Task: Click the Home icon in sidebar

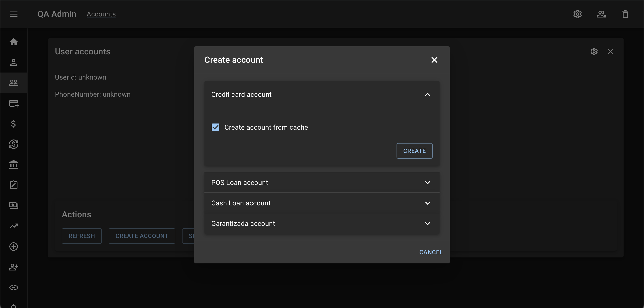Action: coord(14,42)
